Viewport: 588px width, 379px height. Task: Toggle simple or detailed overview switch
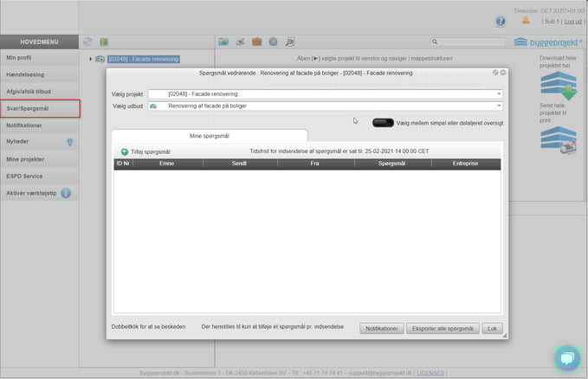(x=383, y=123)
